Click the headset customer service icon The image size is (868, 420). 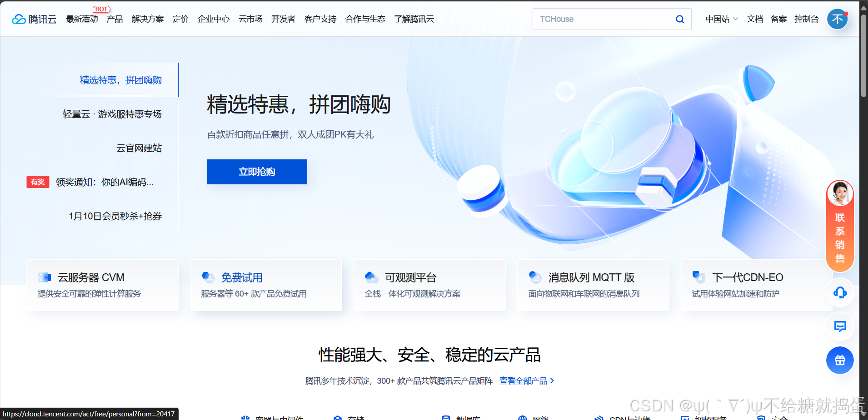[840, 292]
